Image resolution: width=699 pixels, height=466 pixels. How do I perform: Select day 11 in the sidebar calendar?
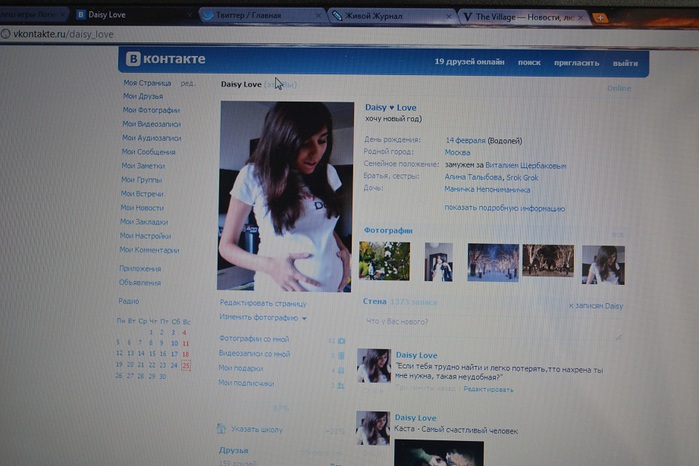[x=185, y=343]
